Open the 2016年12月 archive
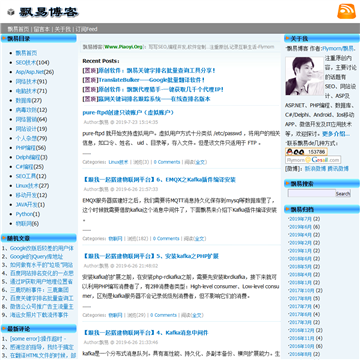The image size is (360, 360). click(x=301, y=331)
